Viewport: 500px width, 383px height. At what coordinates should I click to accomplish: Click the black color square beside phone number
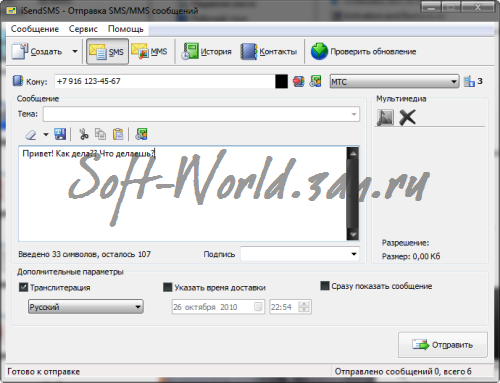click(281, 81)
